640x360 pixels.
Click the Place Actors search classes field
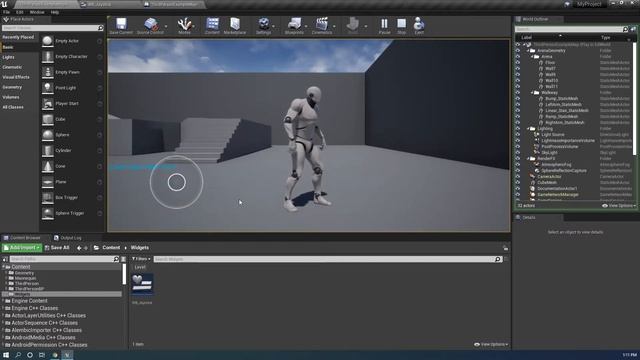pyautogui.click(x=53, y=28)
